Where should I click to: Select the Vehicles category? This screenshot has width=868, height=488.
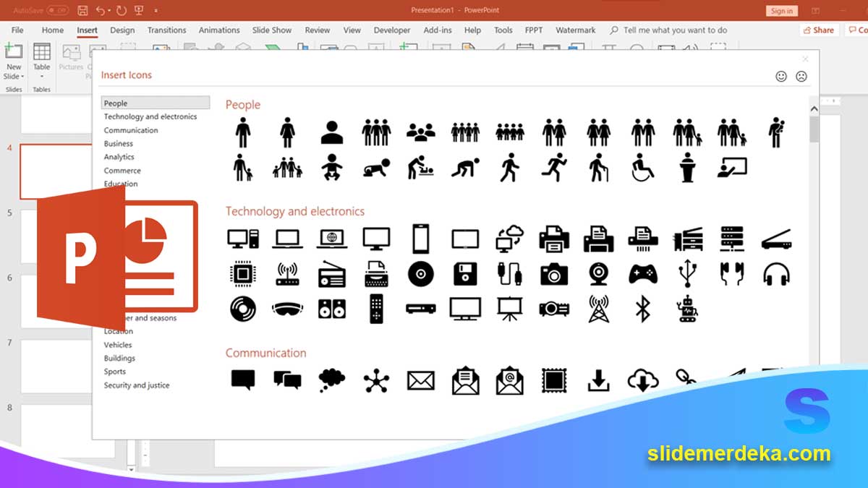click(118, 345)
